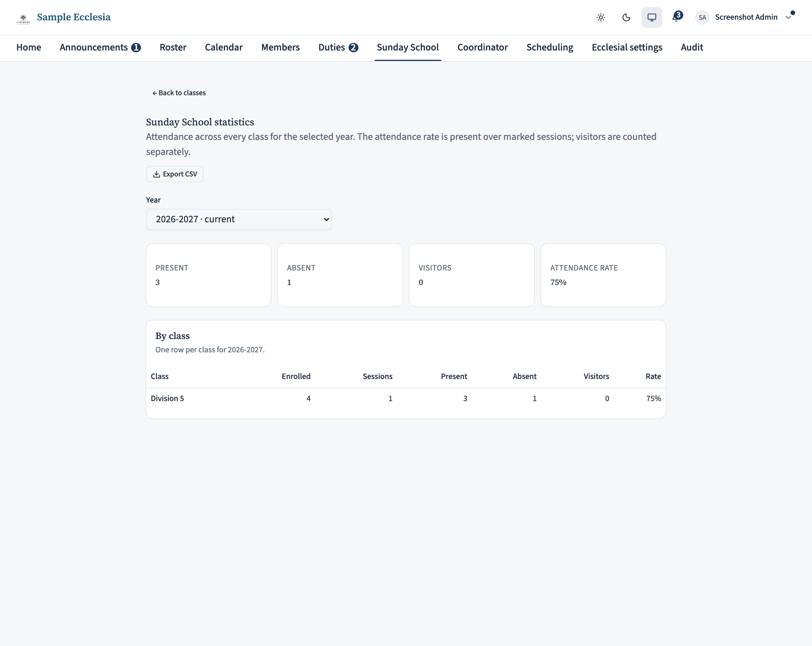Open the Roster tab
The width and height of the screenshot is (812, 646).
(x=173, y=47)
